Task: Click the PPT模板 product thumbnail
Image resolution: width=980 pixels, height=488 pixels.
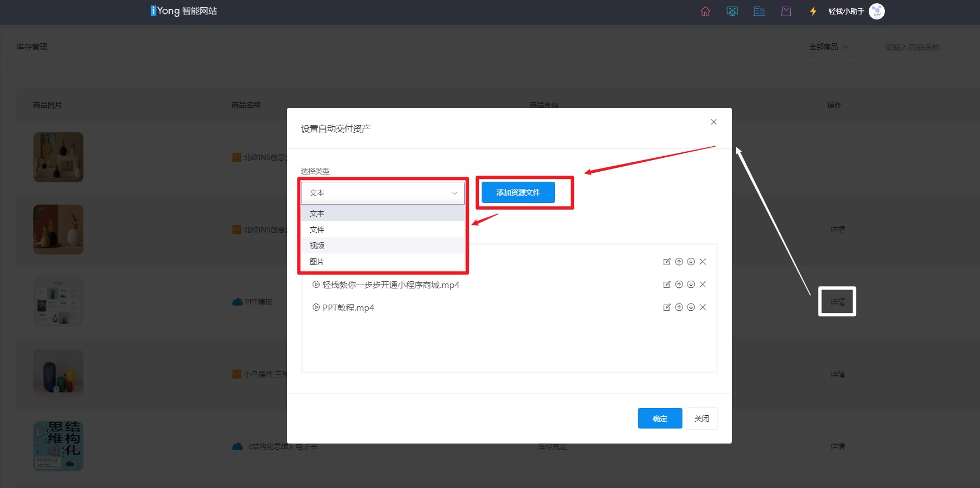Action: [58, 302]
